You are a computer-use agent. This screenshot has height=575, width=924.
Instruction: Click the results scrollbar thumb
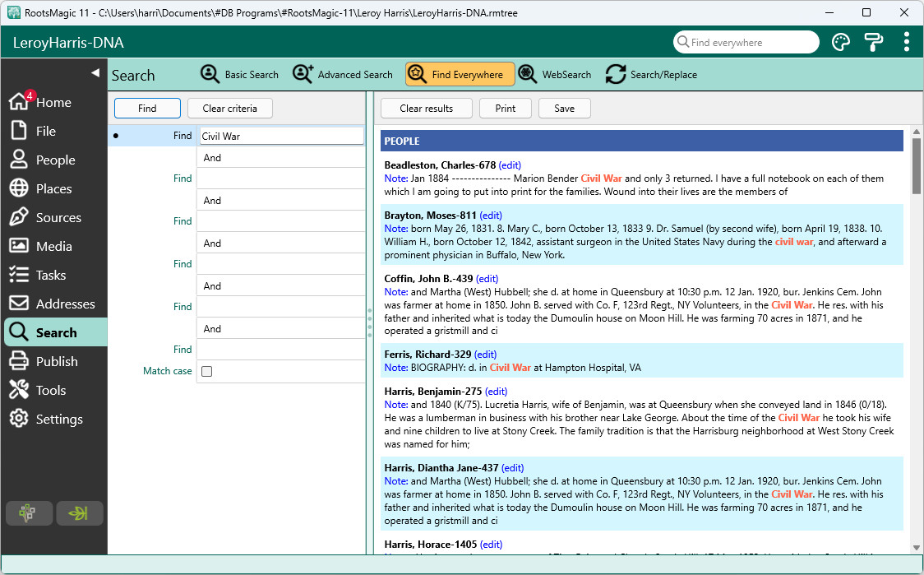(x=917, y=165)
